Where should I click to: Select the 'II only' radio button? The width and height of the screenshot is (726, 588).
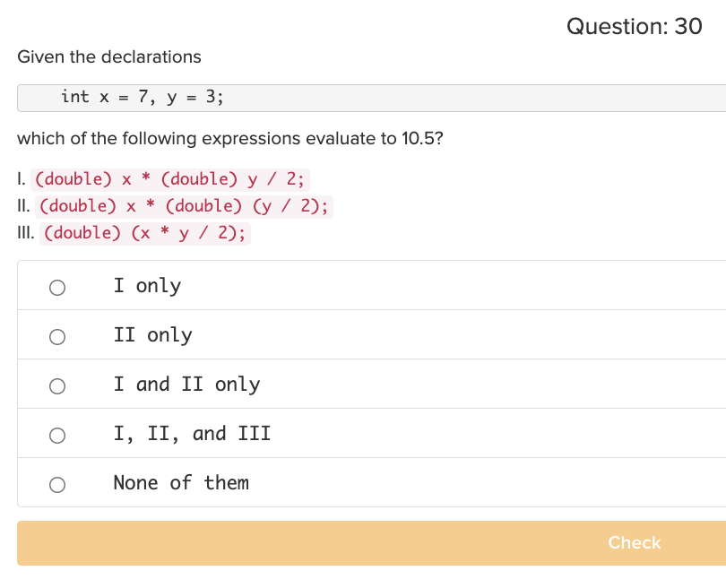point(57,337)
